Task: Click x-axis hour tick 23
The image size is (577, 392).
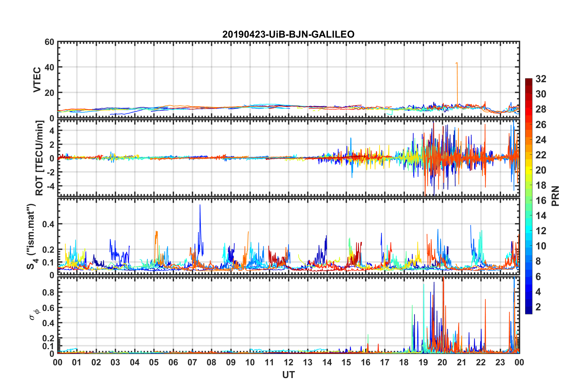Action: pyautogui.click(x=500, y=362)
